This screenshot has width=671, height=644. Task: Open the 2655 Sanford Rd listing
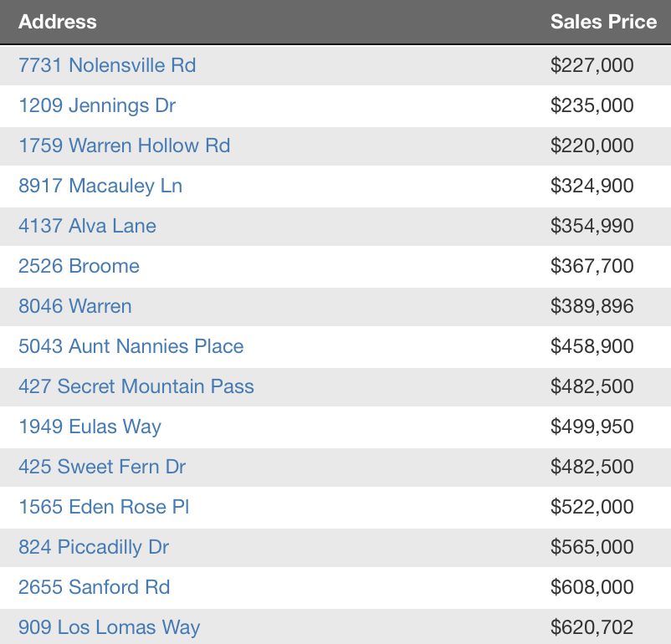click(95, 587)
